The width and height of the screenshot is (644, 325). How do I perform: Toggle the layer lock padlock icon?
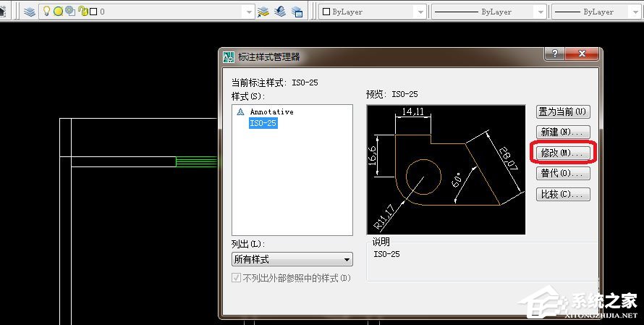(82, 12)
